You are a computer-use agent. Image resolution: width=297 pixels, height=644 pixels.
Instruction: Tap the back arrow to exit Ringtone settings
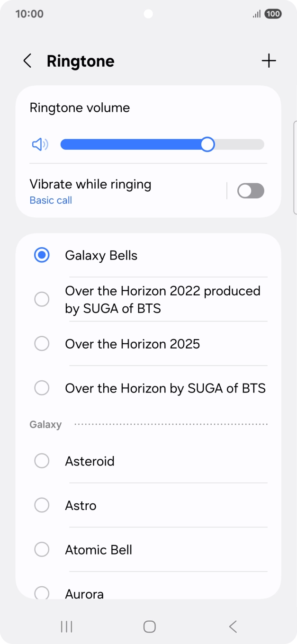[27, 61]
